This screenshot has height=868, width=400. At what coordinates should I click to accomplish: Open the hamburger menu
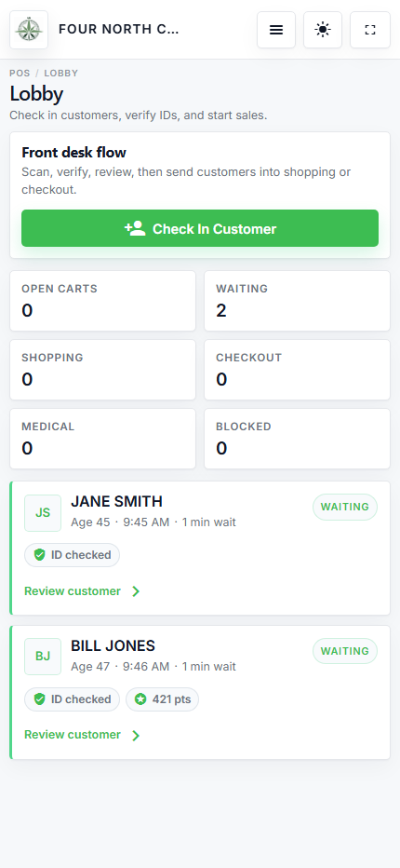276,30
